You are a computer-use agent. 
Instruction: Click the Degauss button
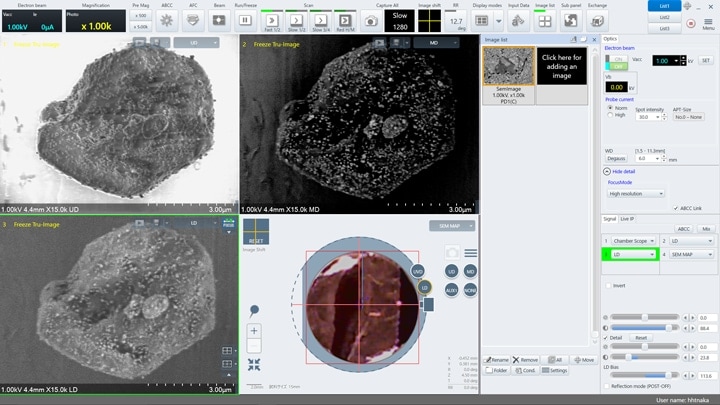616,158
